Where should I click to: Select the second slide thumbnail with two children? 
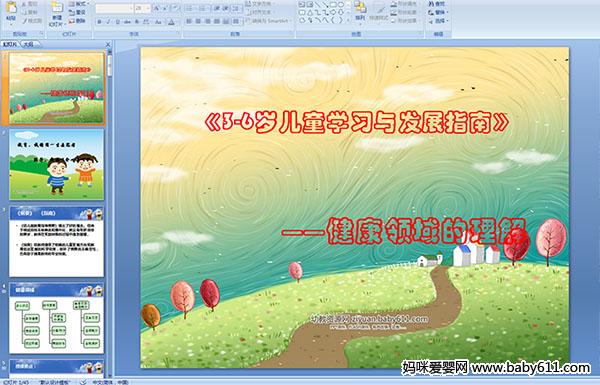point(57,165)
